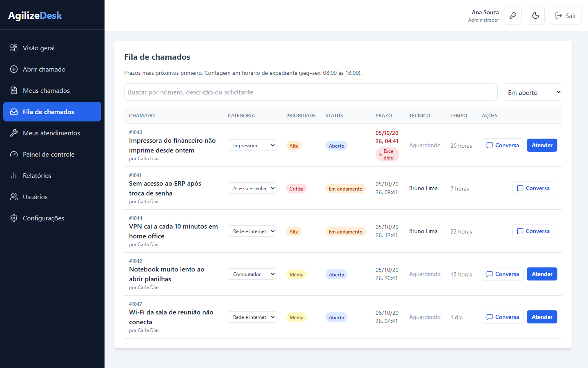This screenshot has height=368, width=588.
Task: Open category dropdown for ticket #1044
Action: (x=252, y=231)
